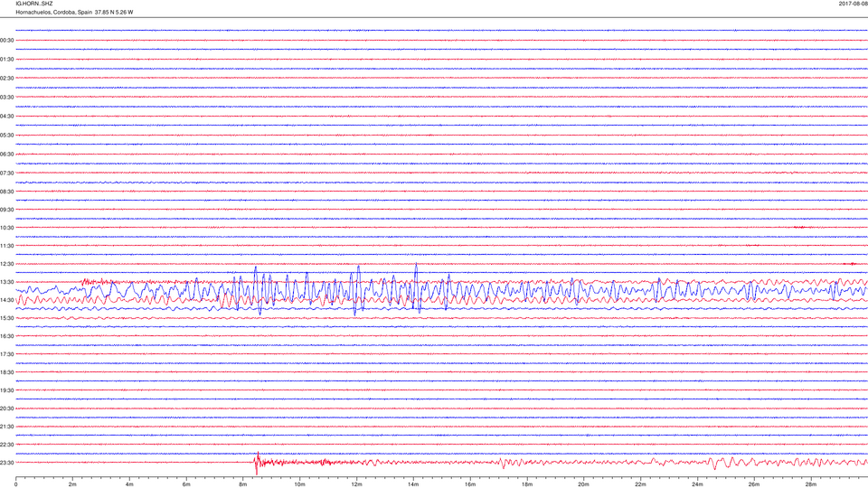Click the small red blip on the 10:30 trace

(x=800, y=227)
